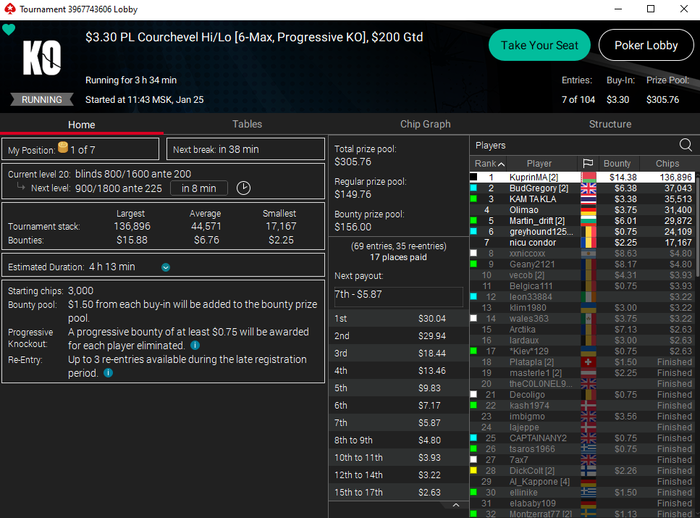Click the Swiss flag of Platapla

click(588, 362)
